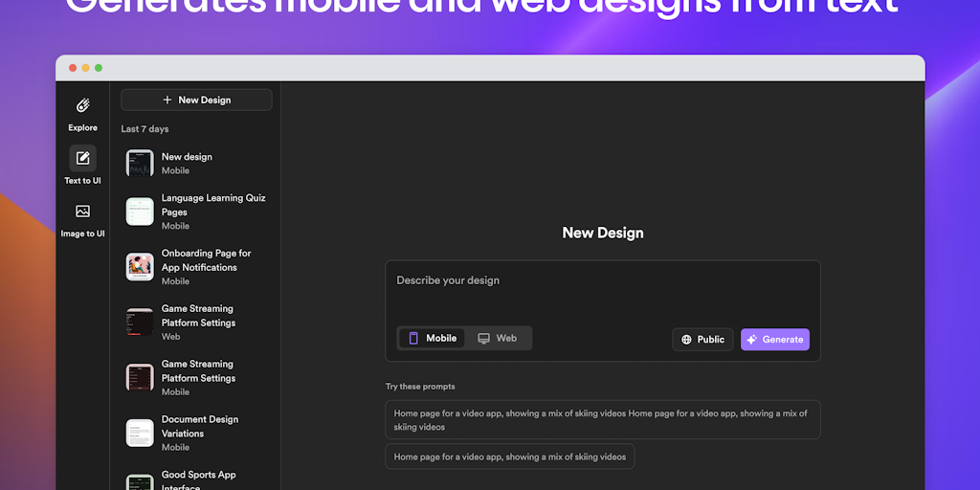Click the 'Explore' sidebar label

click(x=82, y=127)
